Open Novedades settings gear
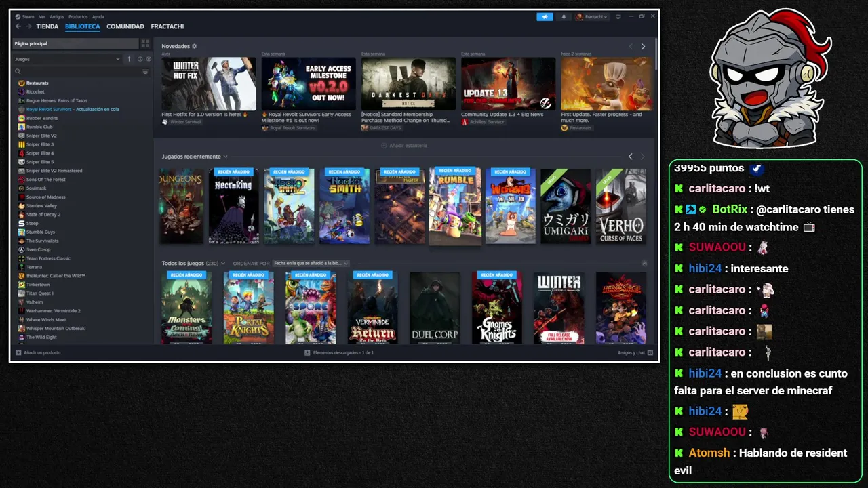The width and height of the screenshot is (868, 488). point(194,46)
